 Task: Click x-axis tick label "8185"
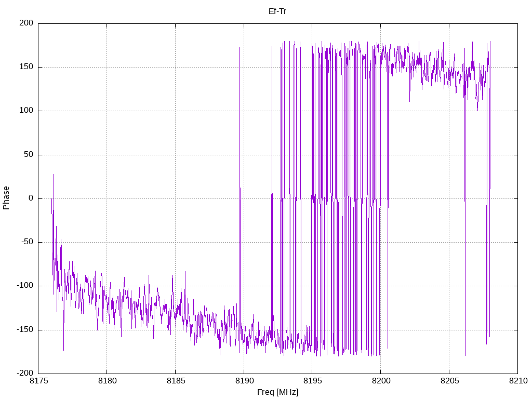tap(176, 381)
